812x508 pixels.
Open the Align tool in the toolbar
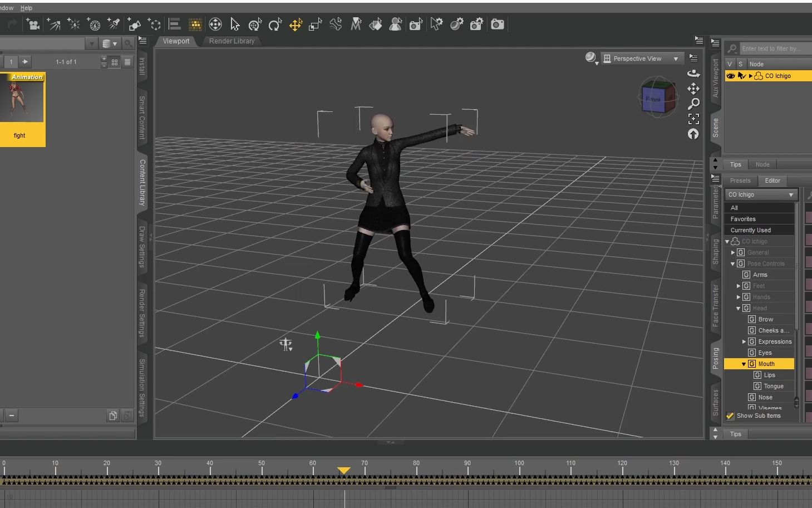click(175, 24)
